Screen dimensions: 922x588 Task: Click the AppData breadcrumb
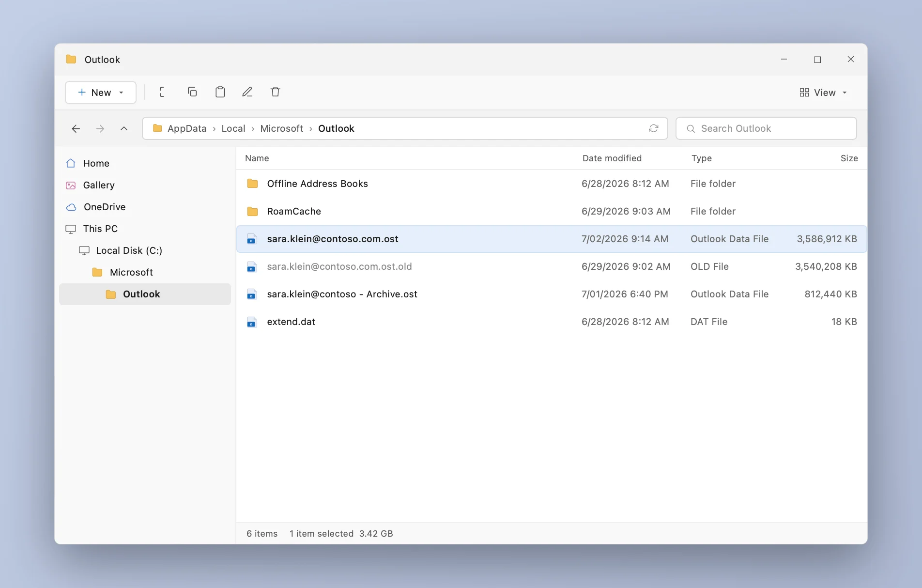pos(187,128)
